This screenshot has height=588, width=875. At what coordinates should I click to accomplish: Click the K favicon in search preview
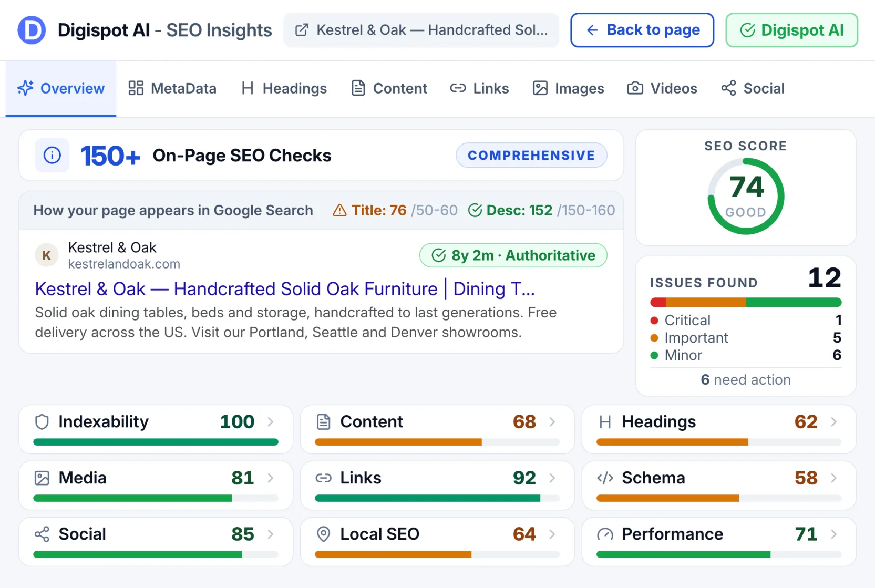[46, 255]
